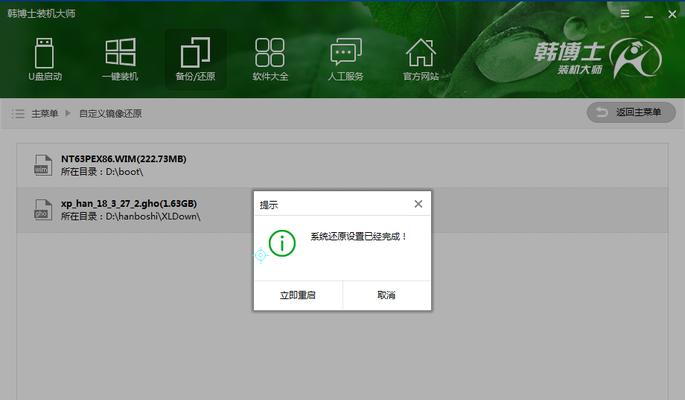Select the NT63PEX86.WIM file icon

(x=42, y=165)
